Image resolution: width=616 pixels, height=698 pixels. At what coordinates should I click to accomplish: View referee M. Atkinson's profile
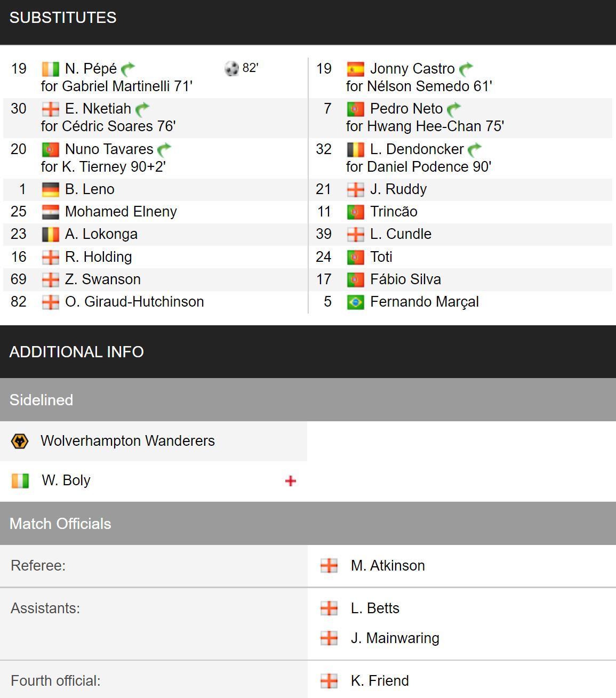(x=388, y=566)
